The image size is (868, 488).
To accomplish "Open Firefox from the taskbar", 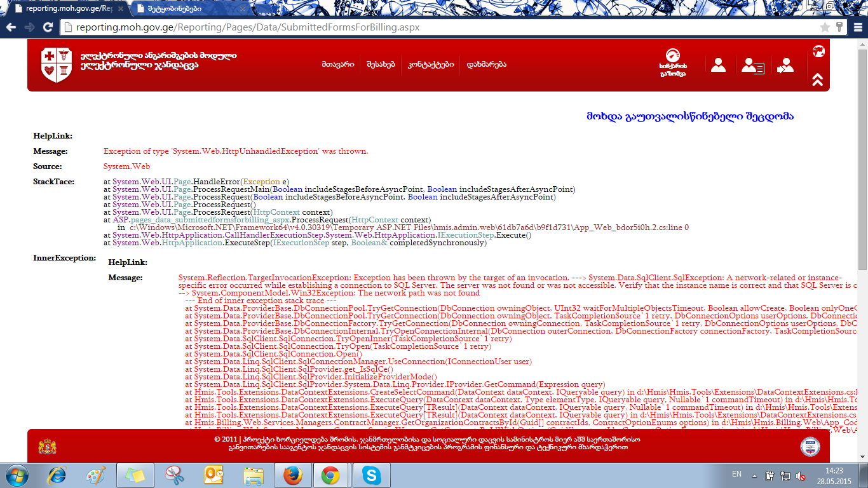I will 292,475.
